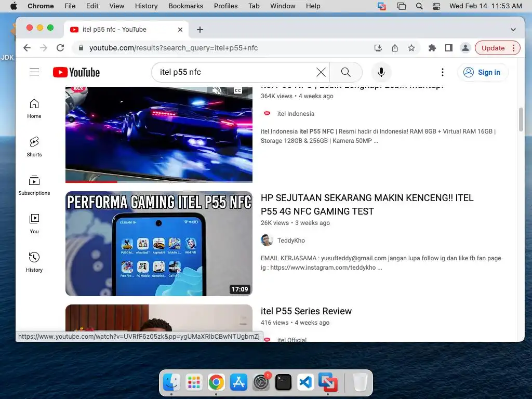532x399 pixels.
Task: Reload the page
Action: [60, 48]
